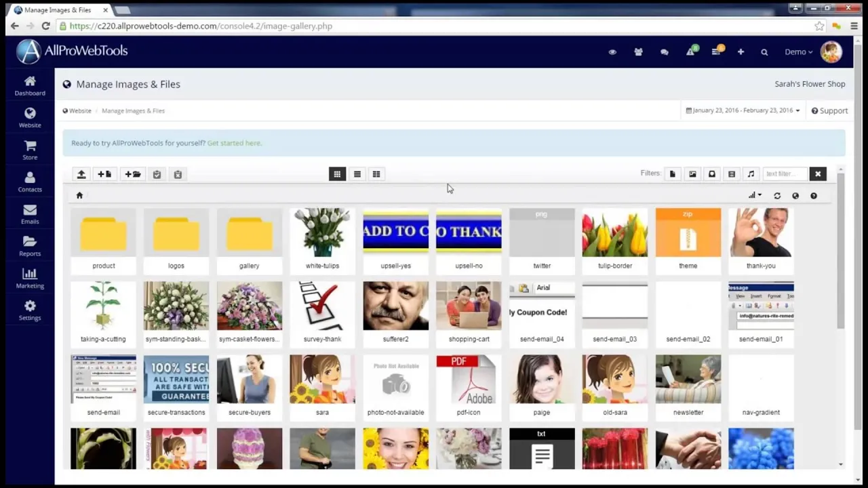This screenshot has height=488, width=868.
Task: Click the AllProWebTools logo
Action: pos(72,52)
